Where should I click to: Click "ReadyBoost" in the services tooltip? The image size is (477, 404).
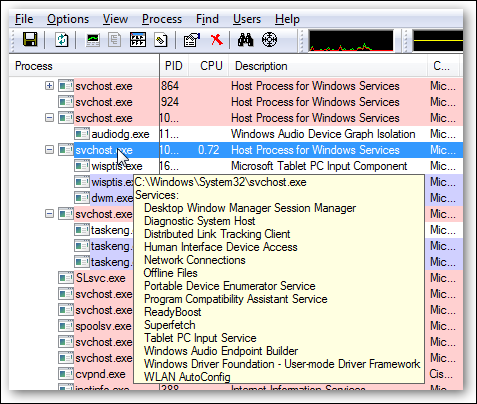(x=173, y=312)
